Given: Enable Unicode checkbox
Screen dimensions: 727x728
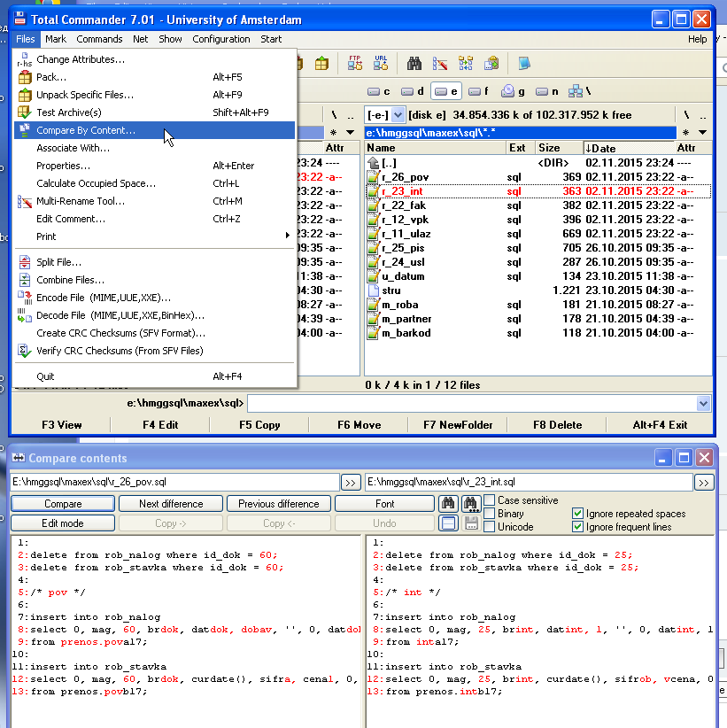Looking at the screenshot, I should pyautogui.click(x=490, y=527).
